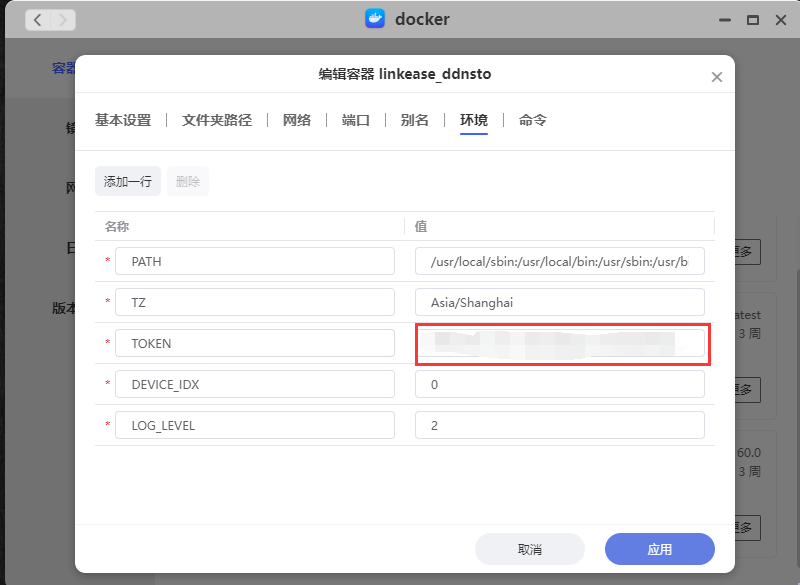This screenshot has width=800, height=585.
Task: Close the edit container dialog
Action: (717, 77)
